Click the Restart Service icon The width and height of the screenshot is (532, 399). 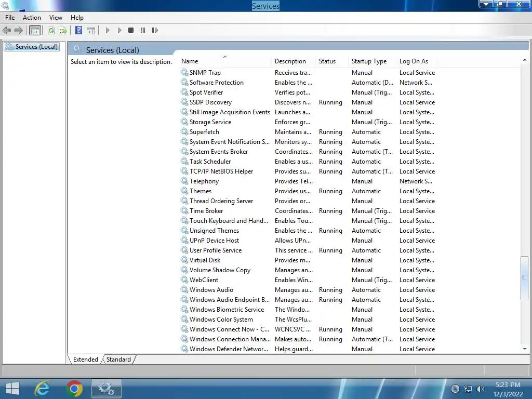pos(155,30)
